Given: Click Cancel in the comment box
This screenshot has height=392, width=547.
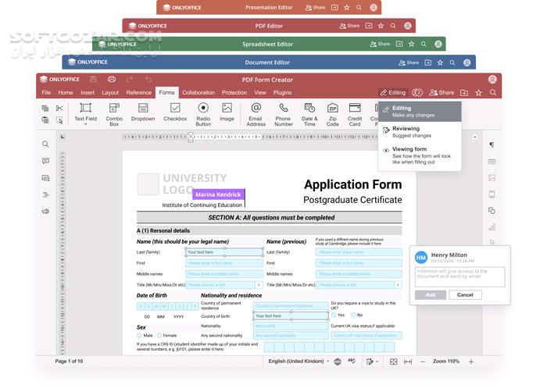Looking at the screenshot, I should [x=465, y=294].
